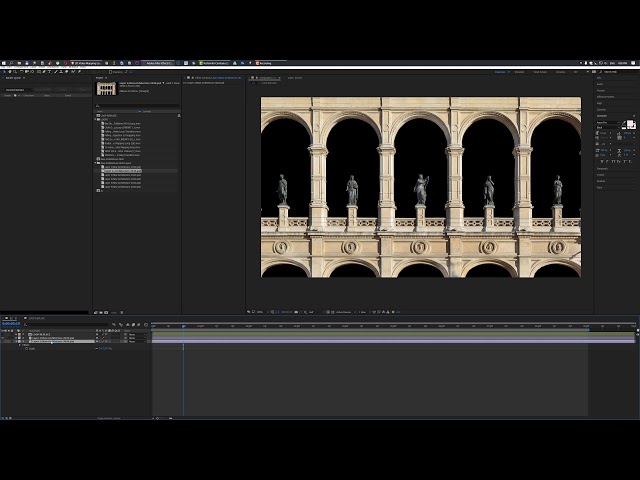
Task: Create a new composition from Project panel
Action: pyautogui.click(x=106, y=313)
